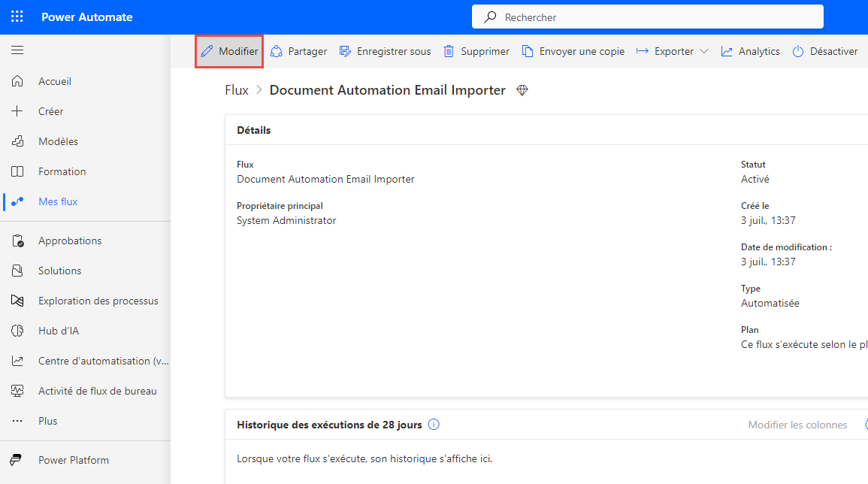Click the Historique des exécutions de 28 jours heading

tap(329, 425)
